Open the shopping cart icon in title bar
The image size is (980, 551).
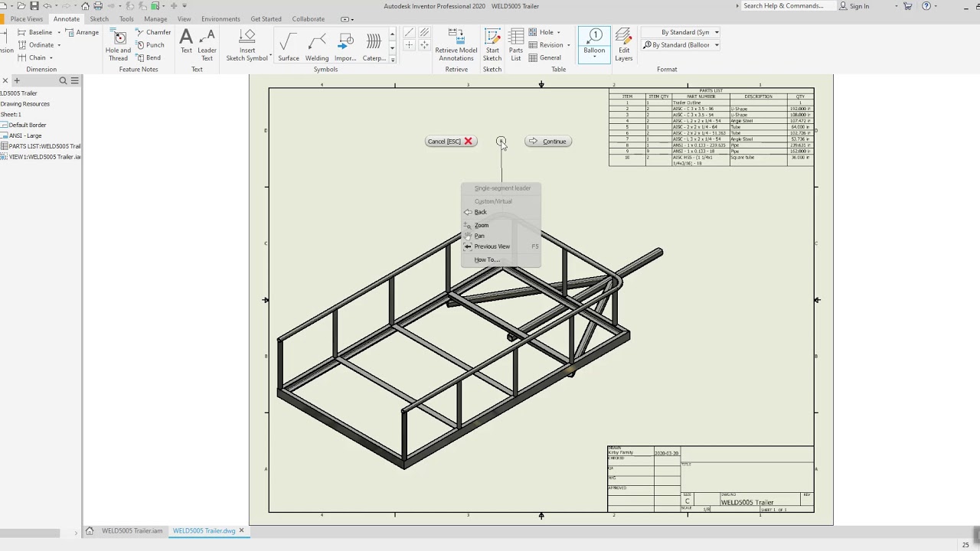point(908,6)
